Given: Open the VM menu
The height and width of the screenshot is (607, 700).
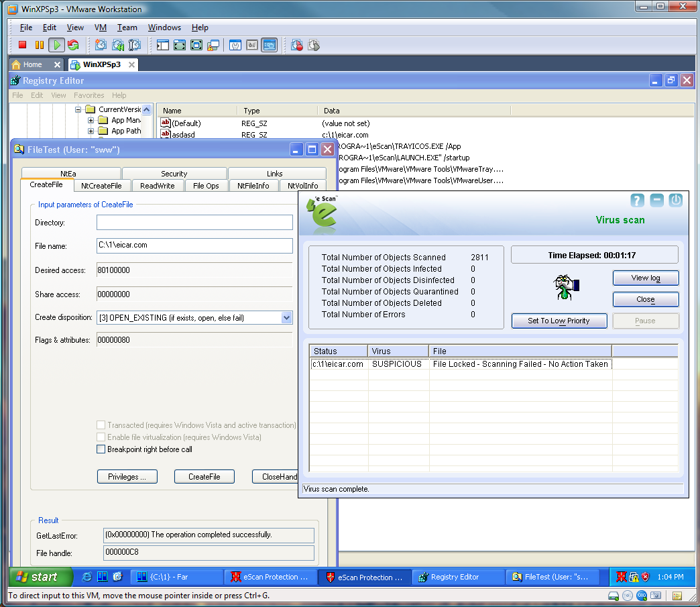Looking at the screenshot, I should [x=101, y=27].
